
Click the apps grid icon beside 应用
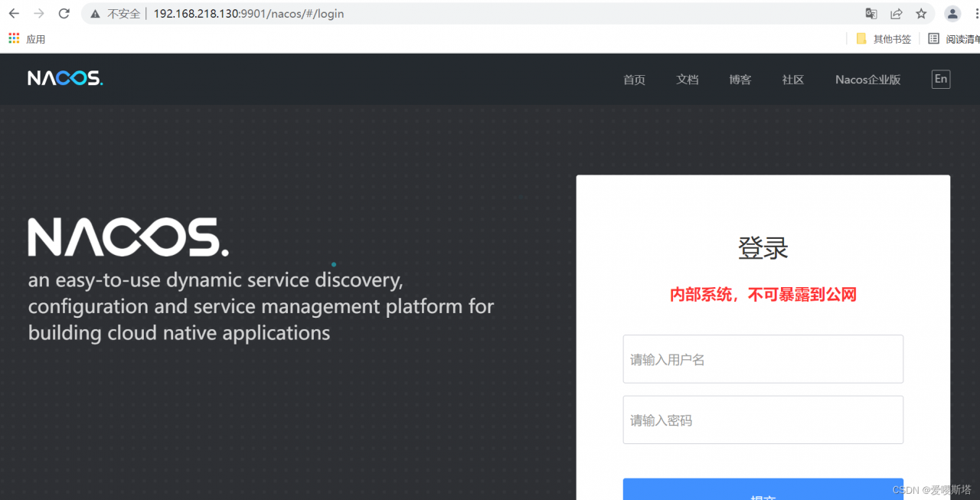[x=13, y=38]
